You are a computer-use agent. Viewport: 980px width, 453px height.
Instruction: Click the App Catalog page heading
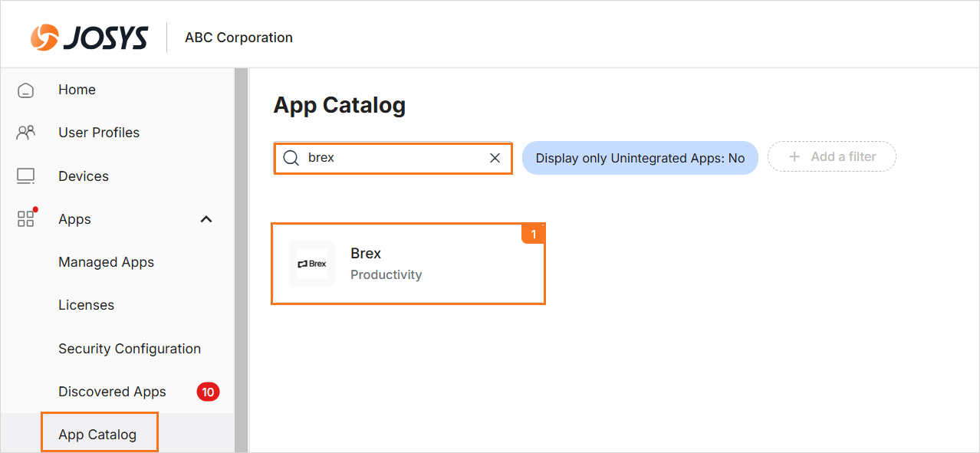(340, 105)
